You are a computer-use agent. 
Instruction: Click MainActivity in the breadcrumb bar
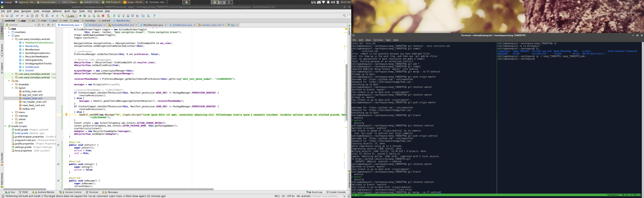(x=123, y=21)
